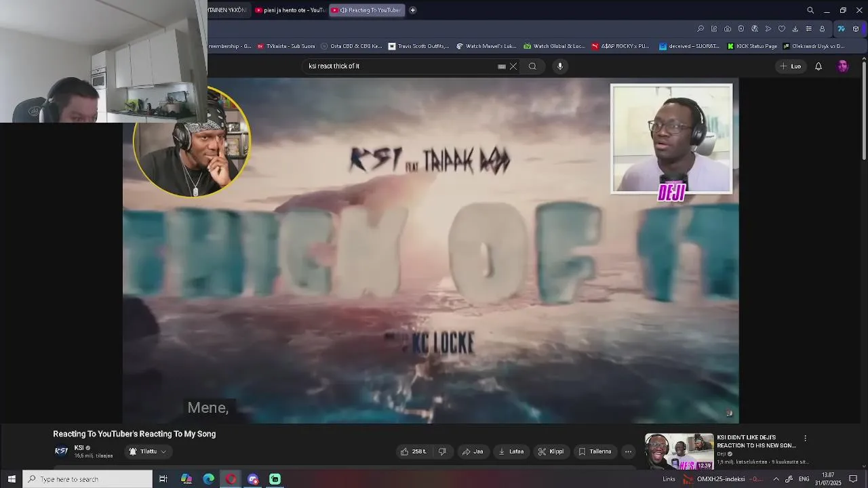Image resolution: width=868 pixels, height=488 pixels.
Task: Open the KICK Status Page bookmark
Action: click(x=752, y=46)
